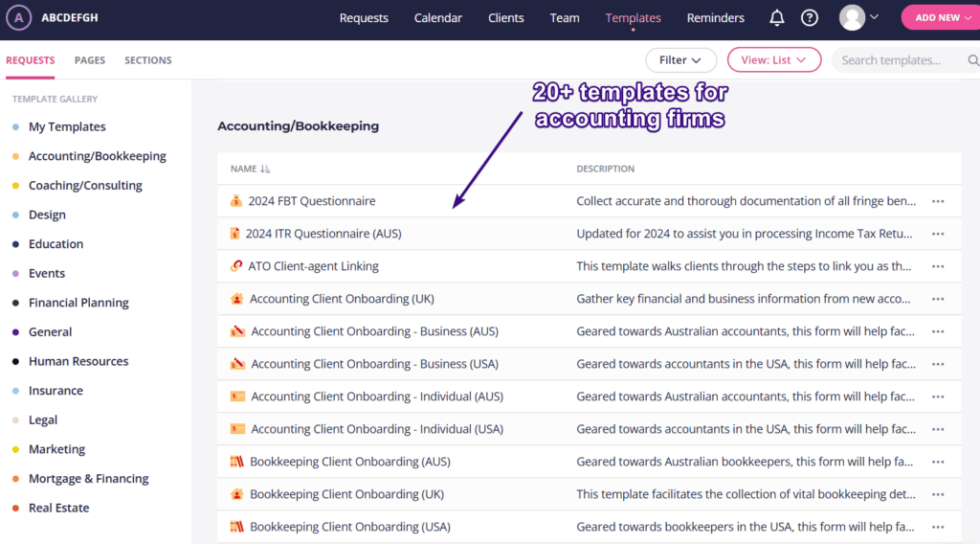Click the DESCRIPTION column header
980x544 pixels.
(x=605, y=169)
